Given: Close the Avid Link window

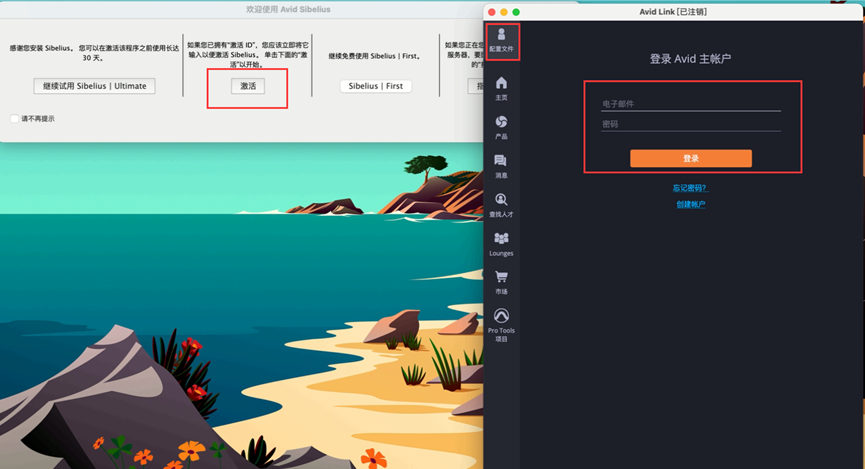Looking at the screenshot, I should click(x=491, y=11).
